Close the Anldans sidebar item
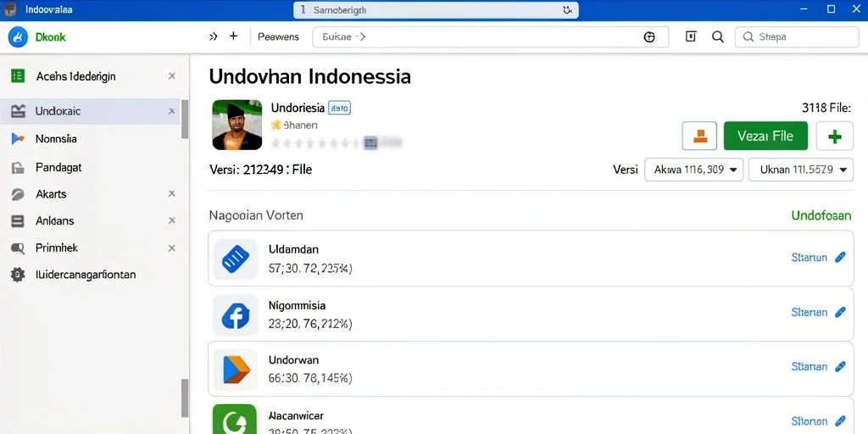868x434 pixels. point(171,220)
